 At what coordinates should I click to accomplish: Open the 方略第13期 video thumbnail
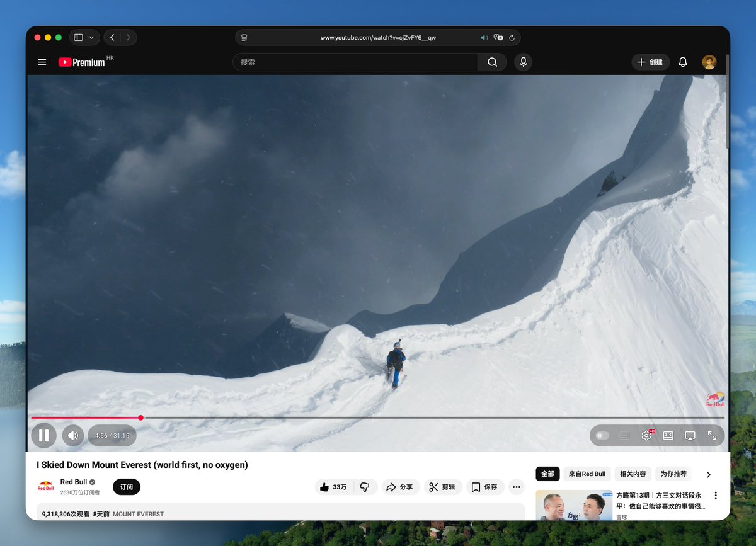click(574, 506)
